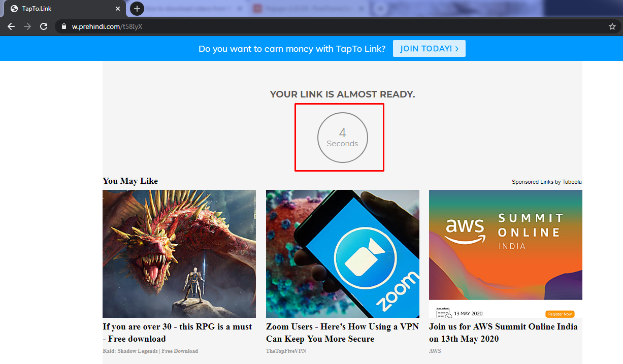Click the AWS source label under headline
The image size is (623, 364).
point(435,351)
